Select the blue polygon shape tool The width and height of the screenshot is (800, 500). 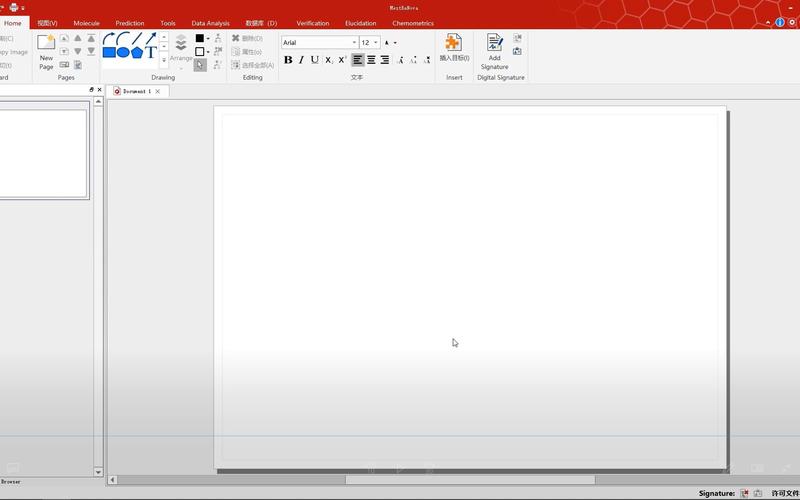click(x=137, y=52)
